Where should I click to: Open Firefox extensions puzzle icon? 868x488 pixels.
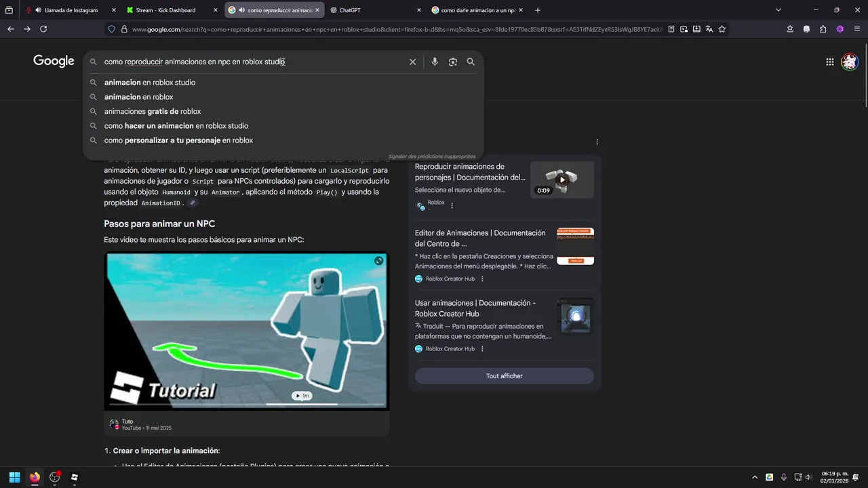pyautogui.click(x=823, y=29)
